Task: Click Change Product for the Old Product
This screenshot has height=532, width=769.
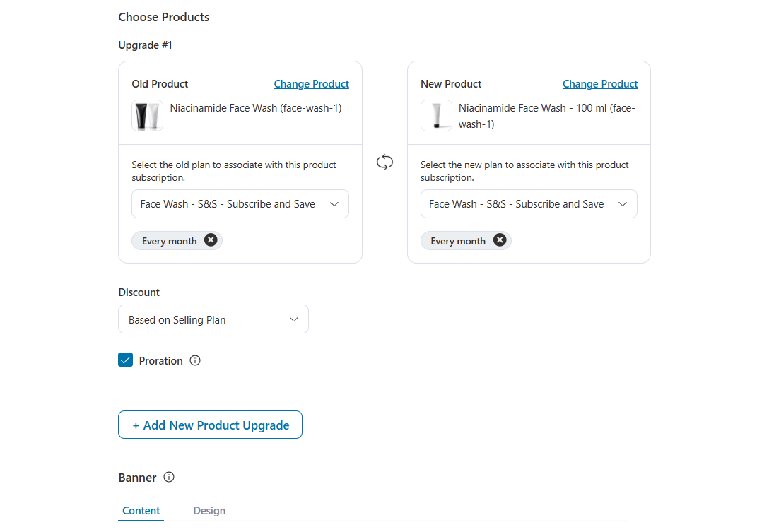Action: [x=311, y=83]
